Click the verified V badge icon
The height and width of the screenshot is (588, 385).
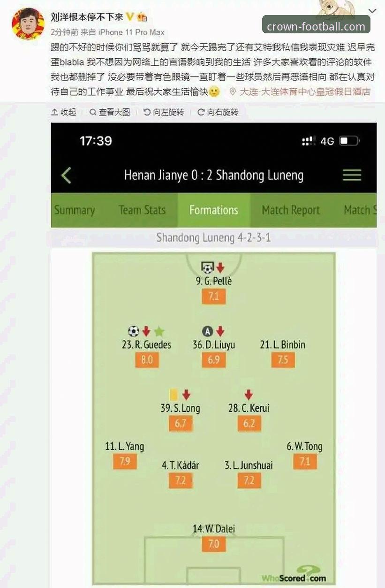[x=130, y=16]
